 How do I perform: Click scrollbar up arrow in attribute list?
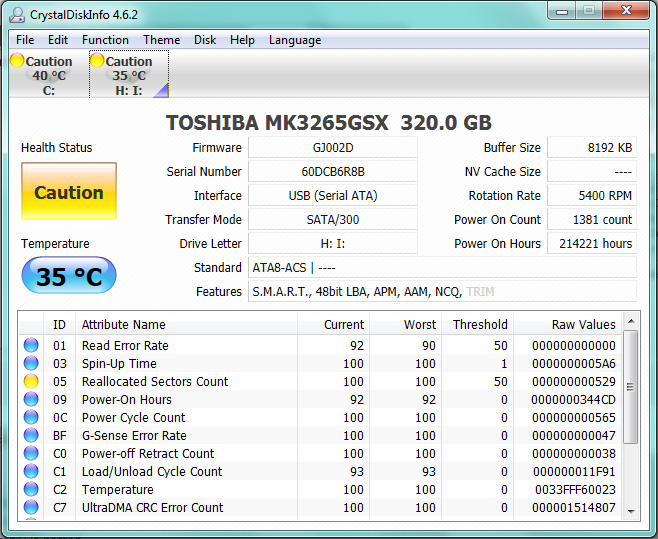click(x=631, y=322)
